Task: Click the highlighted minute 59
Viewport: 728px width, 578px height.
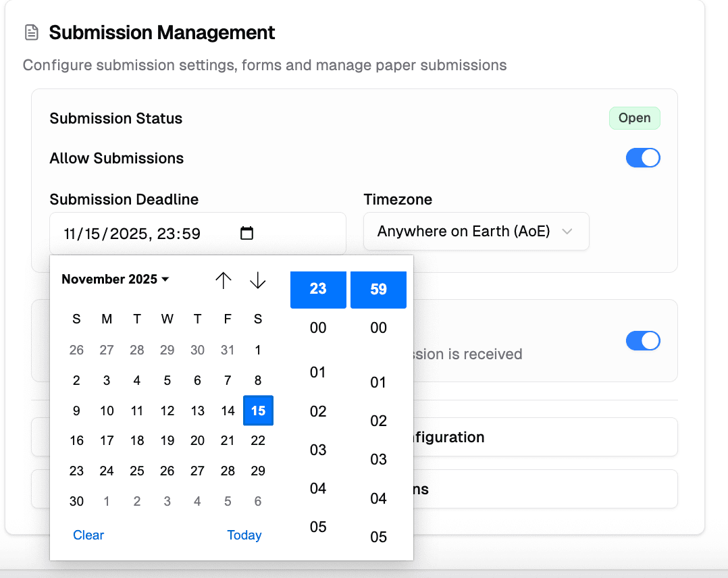Action: point(378,289)
